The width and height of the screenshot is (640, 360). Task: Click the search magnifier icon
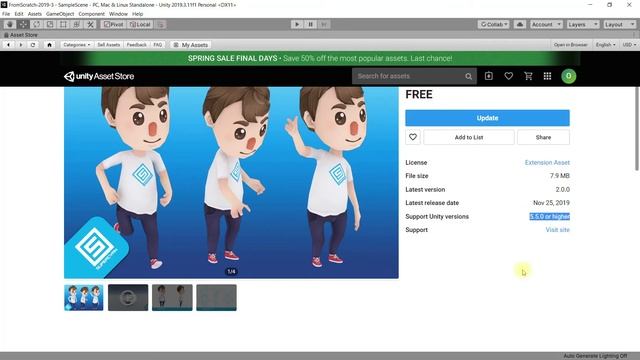469,76
